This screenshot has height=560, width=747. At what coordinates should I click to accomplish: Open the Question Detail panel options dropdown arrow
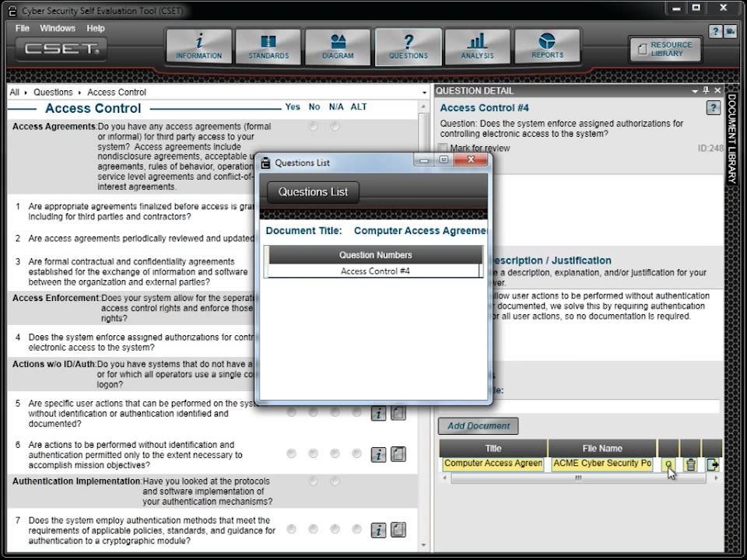coord(695,91)
